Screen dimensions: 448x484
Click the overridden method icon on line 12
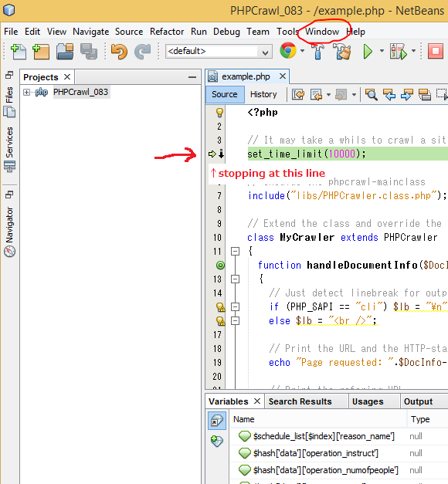coord(220,265)
